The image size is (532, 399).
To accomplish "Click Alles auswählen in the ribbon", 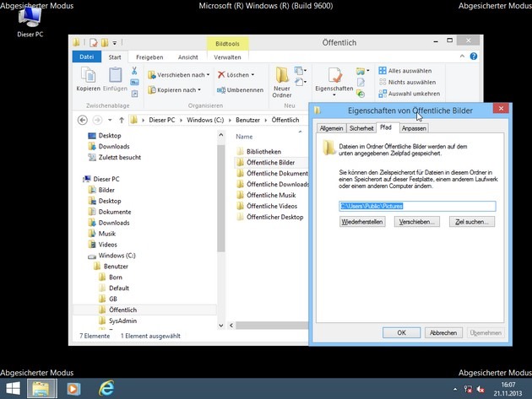I will pyautogui.click(x=405, y=71).
